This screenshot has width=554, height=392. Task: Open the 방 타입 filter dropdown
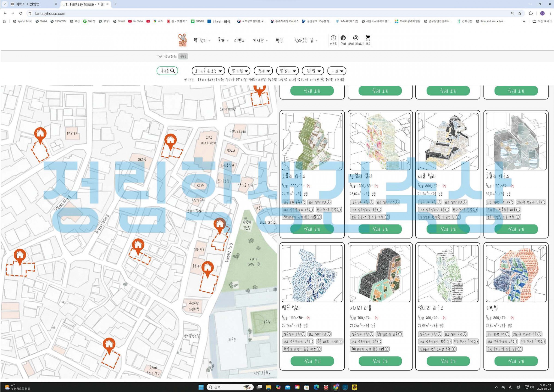[x=239, y=71]
